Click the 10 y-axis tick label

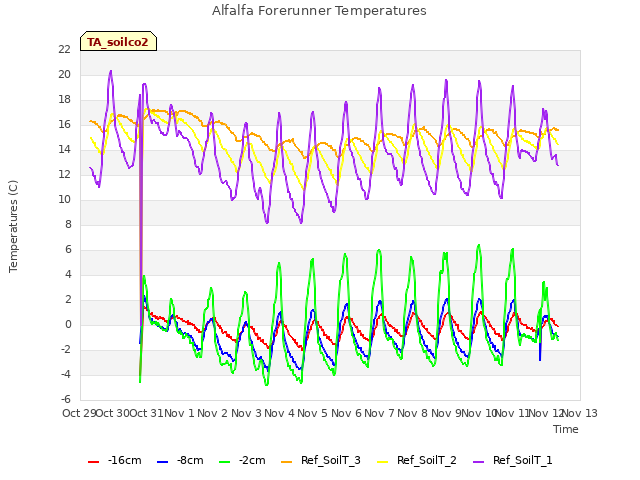(x=64, y=200)
